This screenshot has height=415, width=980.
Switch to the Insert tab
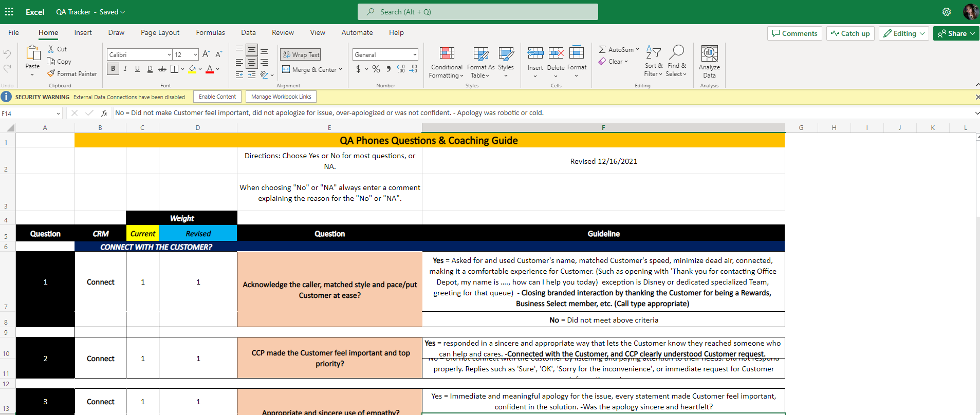[83, 32]
